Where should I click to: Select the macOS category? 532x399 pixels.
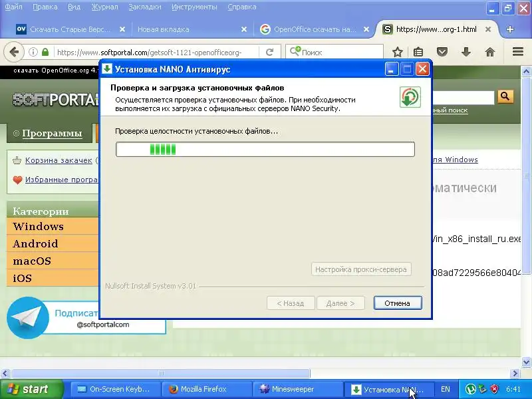pos(53,261)
